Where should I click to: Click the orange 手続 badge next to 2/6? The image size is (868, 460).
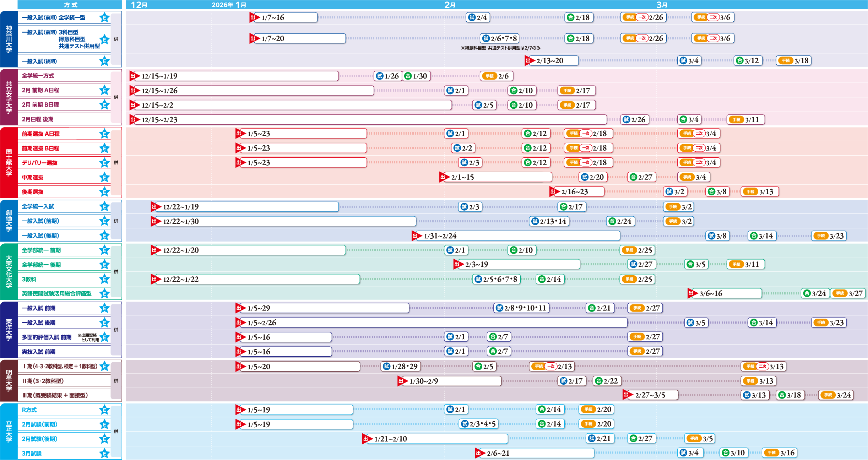pyautogui.click(x=490, y=76)
